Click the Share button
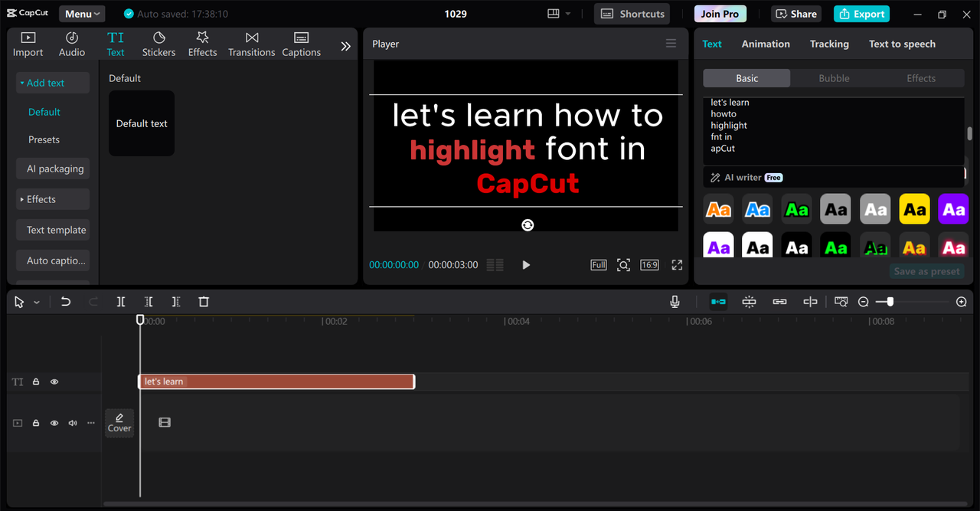 (x=797, y=14)
